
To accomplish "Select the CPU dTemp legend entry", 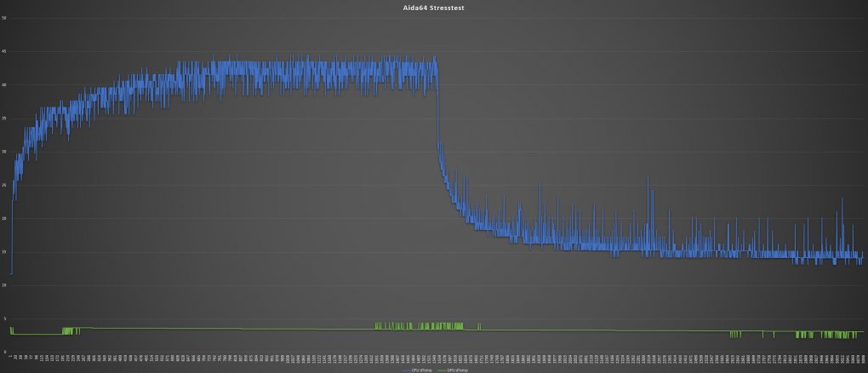I will 417,370.
